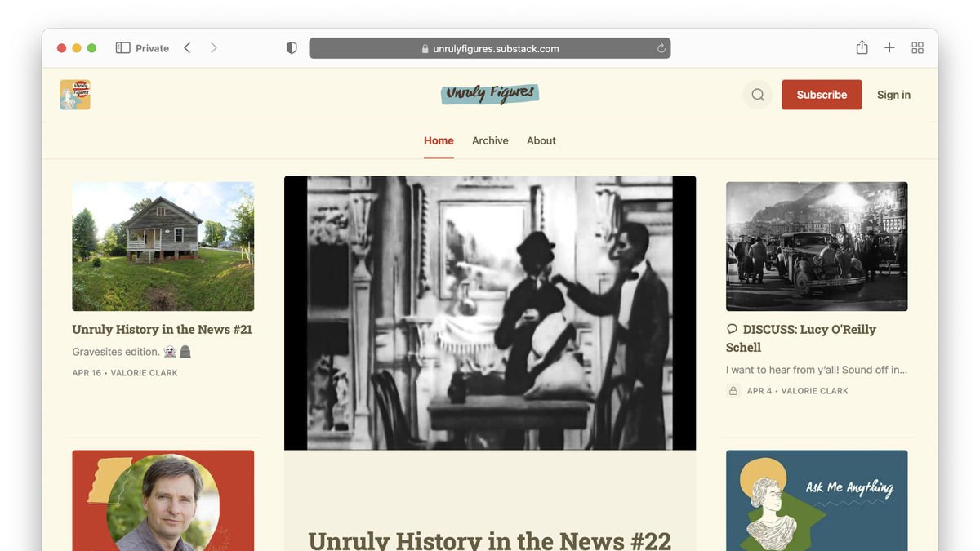980x551 pixels.
Task: Open the search magnifier on Substack
Action: (758, 95)
